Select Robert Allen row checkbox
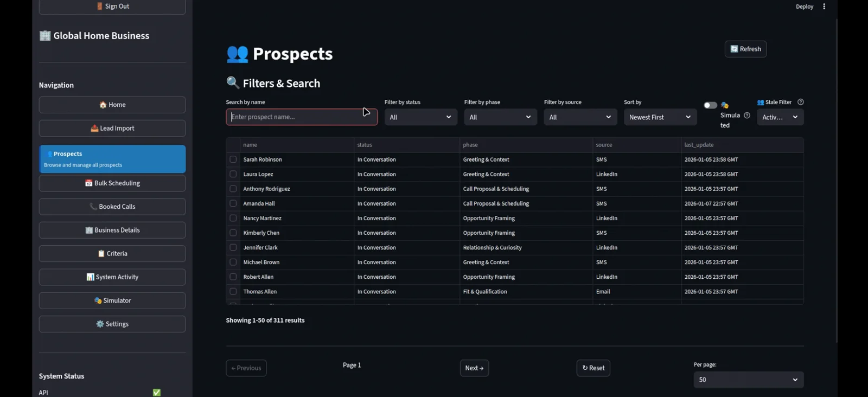Viewport: 868px width, 397px height. (233, 277)
